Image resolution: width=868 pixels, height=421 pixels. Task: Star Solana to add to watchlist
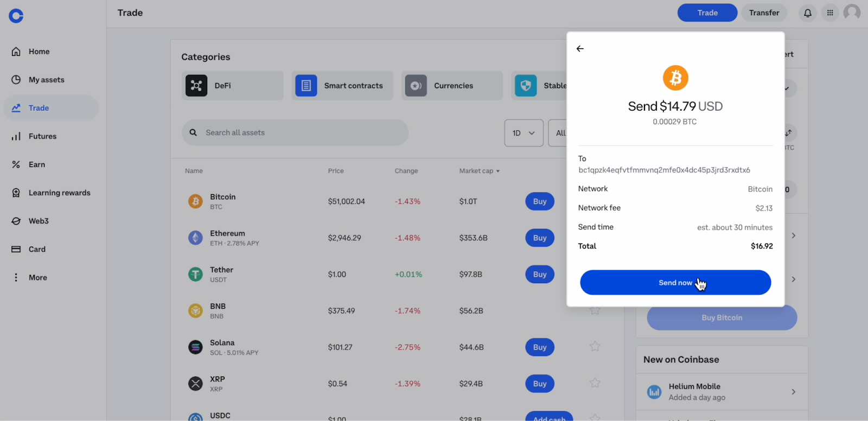pyautogui.click(x=595, y=347)
